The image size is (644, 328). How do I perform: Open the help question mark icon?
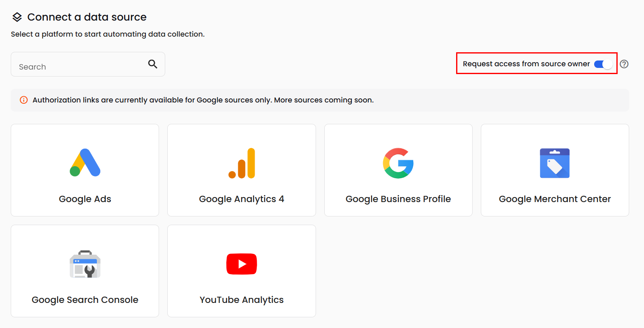(x=624, y=64)
